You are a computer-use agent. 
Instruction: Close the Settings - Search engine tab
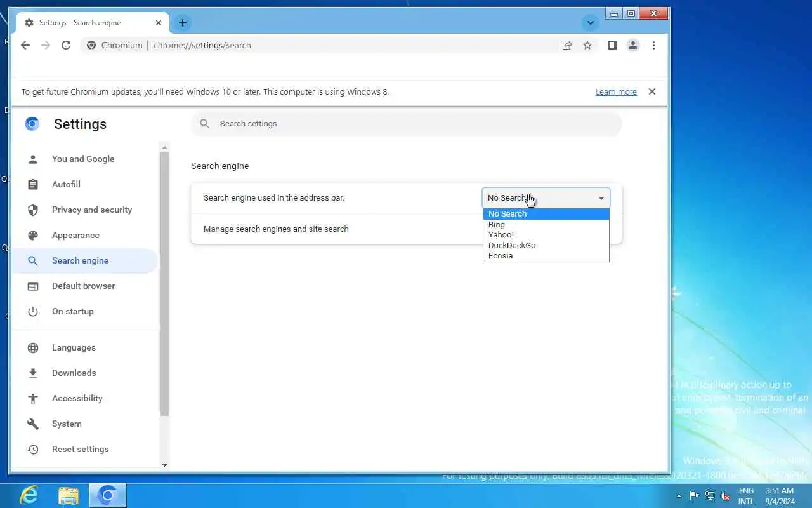pos(159,23)
